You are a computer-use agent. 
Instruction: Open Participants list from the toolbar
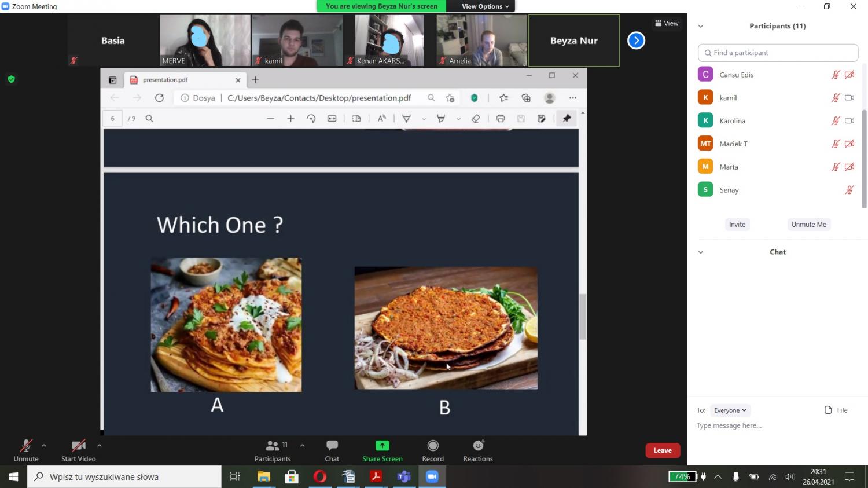(272, 450)
